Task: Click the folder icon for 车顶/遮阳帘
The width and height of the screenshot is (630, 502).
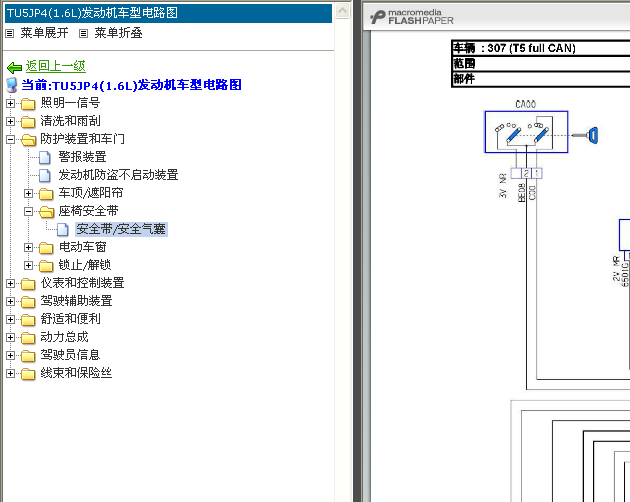Action: point(46,194)
